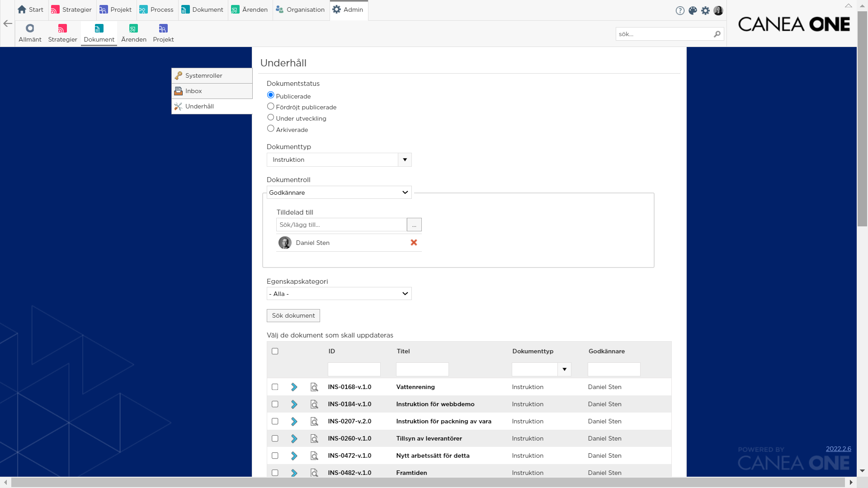The height and width of the screenshot is (488, 868).
Task: Select the Under utveckling status option
Action: (271, 117)
